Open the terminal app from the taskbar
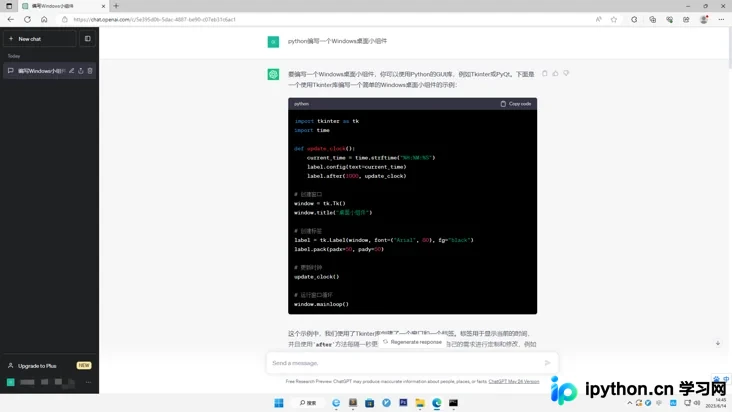 (x=453, y=403)
